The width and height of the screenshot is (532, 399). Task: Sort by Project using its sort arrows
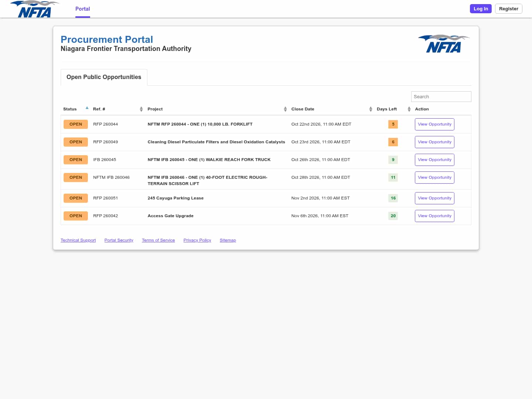(x=285, y=109)
